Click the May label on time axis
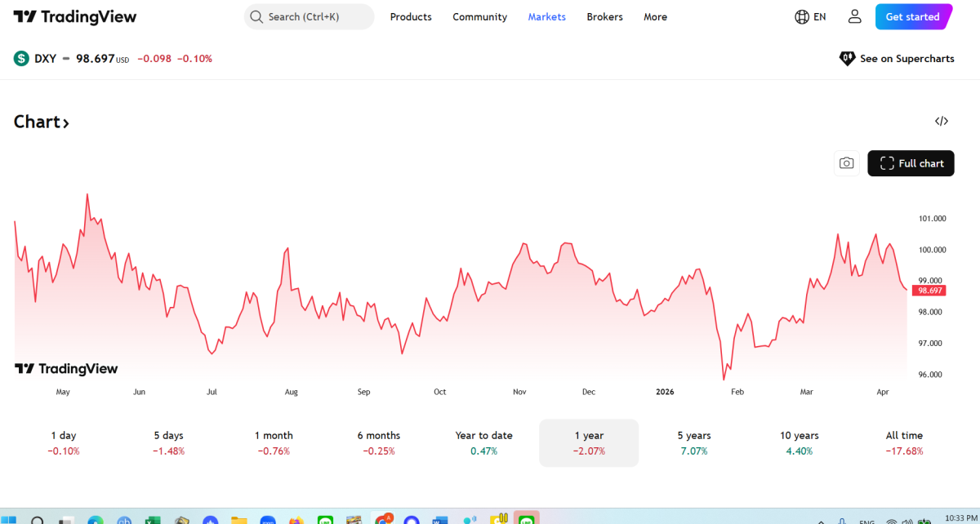The width and height of the screenshot is (980, 524). tap(63, 392)
